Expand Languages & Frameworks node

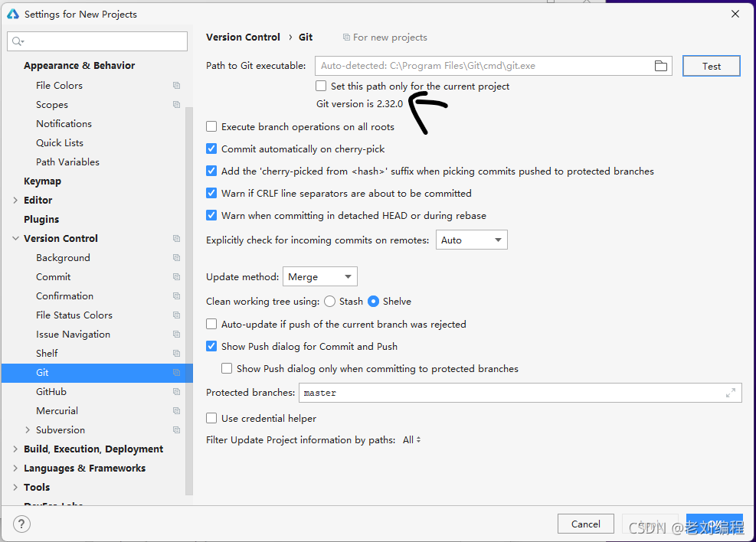[x=15, y=469]
